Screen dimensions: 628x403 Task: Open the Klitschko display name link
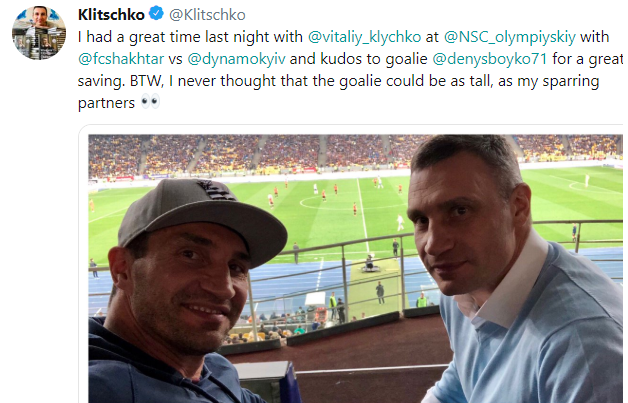coord(111,15)
